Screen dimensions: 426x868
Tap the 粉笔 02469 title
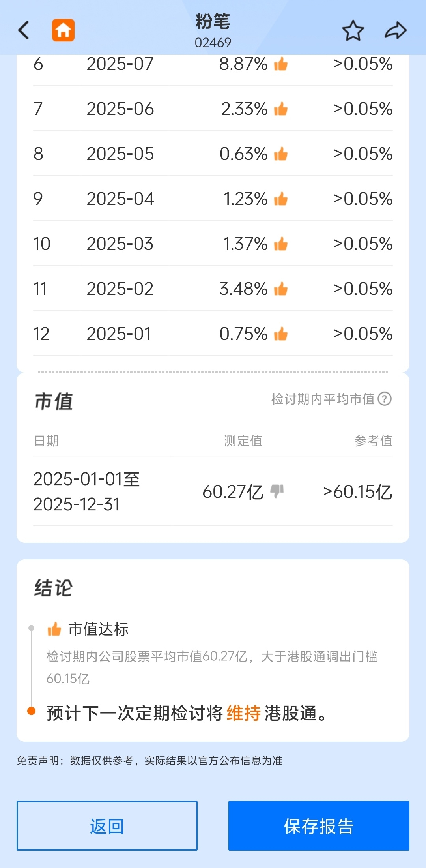(213, 30)
